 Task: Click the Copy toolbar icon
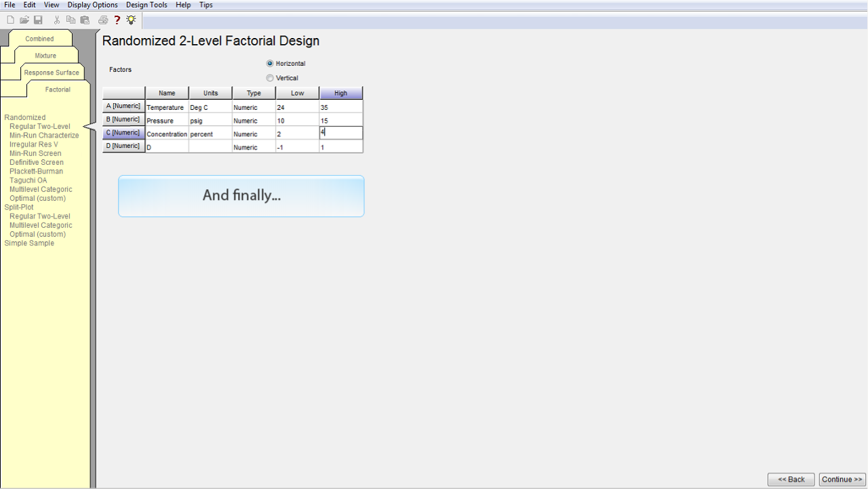71,20
